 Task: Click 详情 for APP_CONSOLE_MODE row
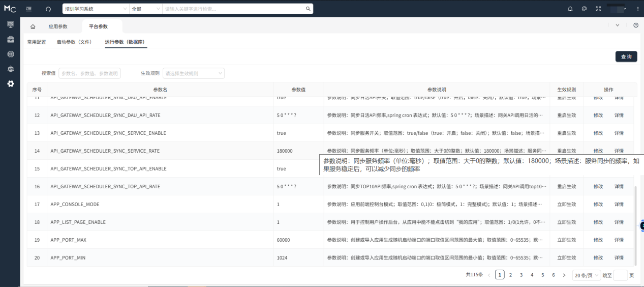pos(619,204)
